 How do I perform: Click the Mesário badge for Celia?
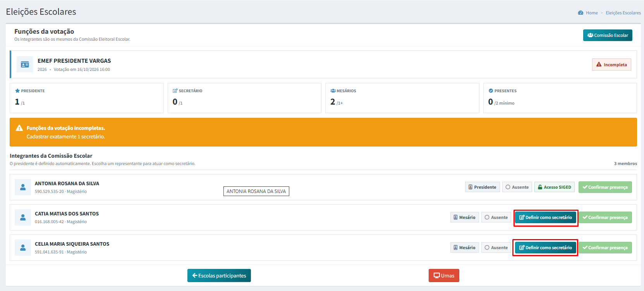pyautogui.click(x=465, y=248)
